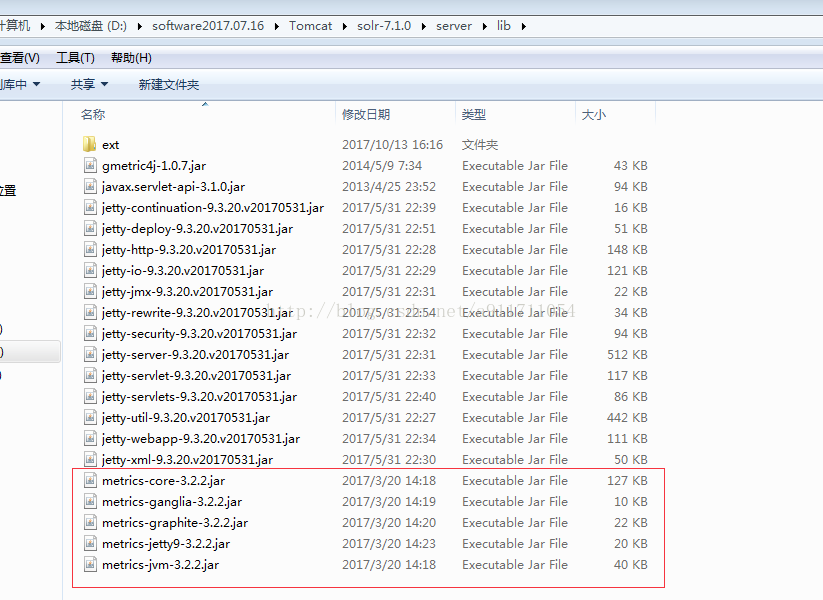823x600 pixels.
Task: Click the jetty-servlet-9.3.20 jar file icon
Action: (x=90, y=375)
